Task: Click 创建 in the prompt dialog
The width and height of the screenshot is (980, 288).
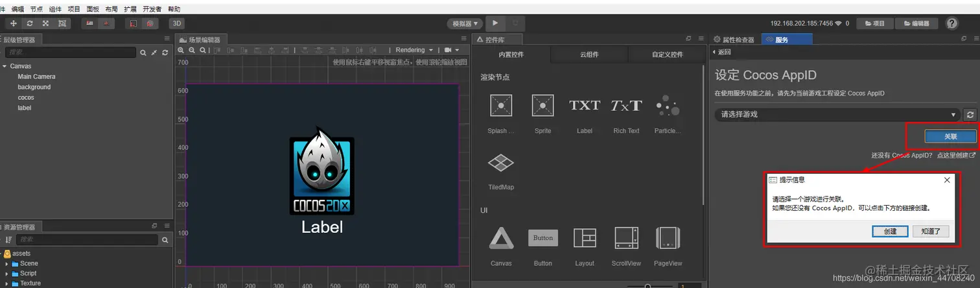Action: [x=890, y=231]
